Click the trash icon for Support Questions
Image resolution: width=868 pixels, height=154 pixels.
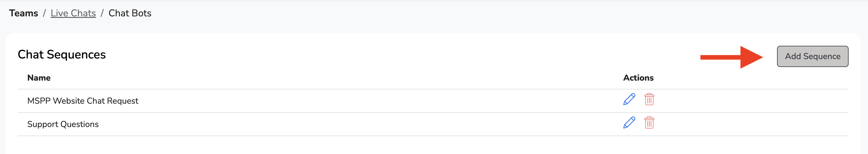(649, 123)
